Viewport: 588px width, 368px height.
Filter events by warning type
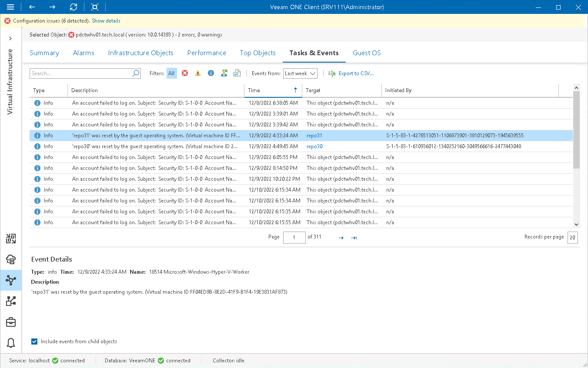tap(198, 73)
